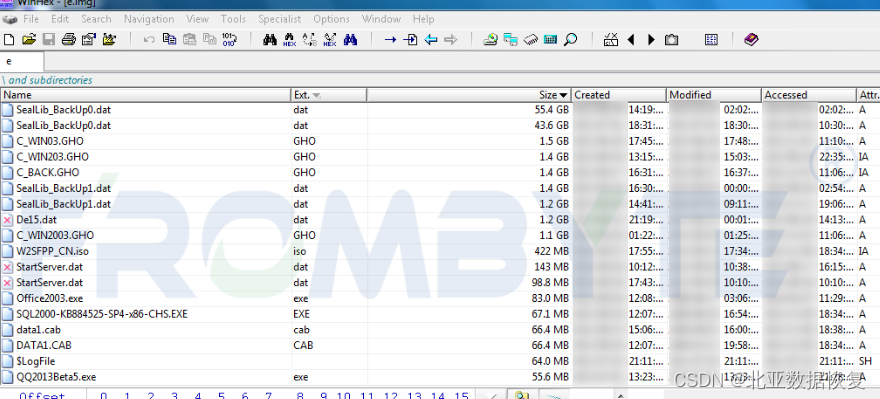The height and width of the screenshot is (399, 880).
Task: Open the Tools menu
Action: [233, 19]
